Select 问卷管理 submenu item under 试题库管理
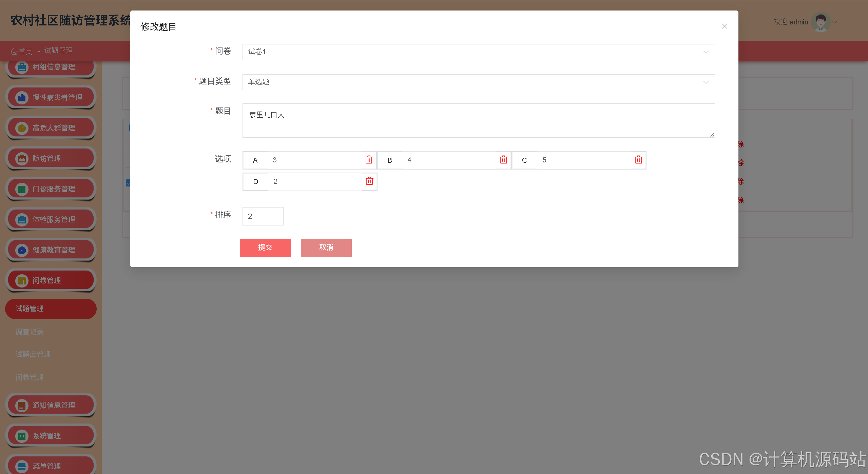Image resolution: width=868 pixels, height=474 pixels. pos(30,378)
